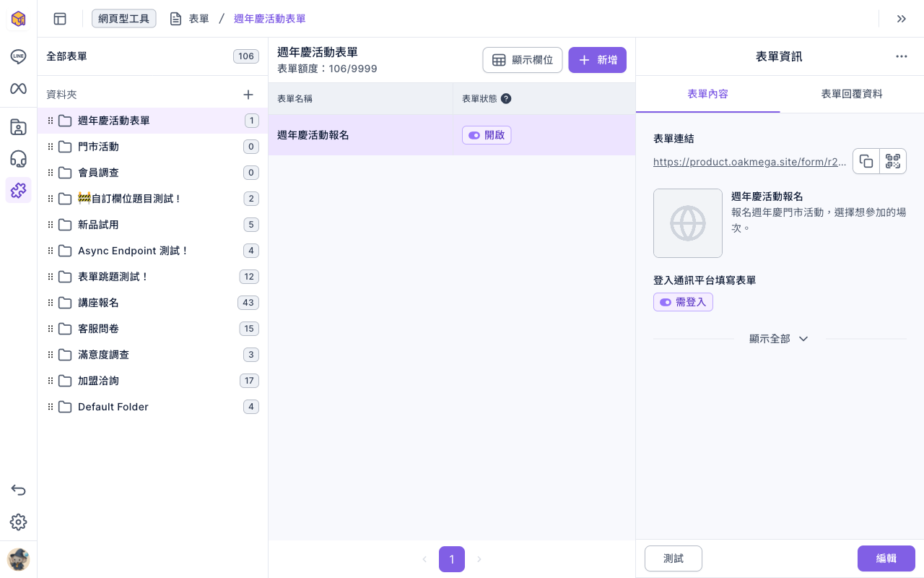This screenshot has height=578, width=924.
Task: Show QR code for form link
Action: (893, 161)
